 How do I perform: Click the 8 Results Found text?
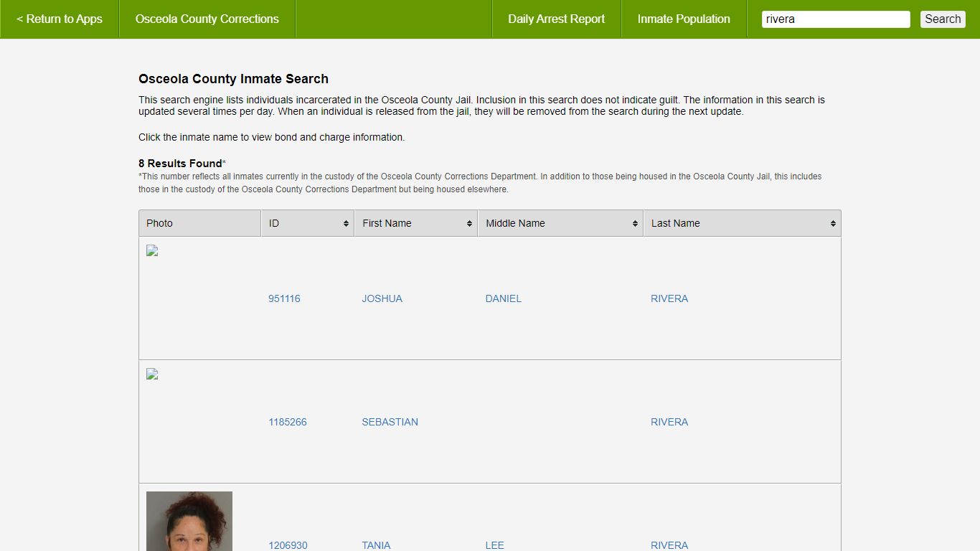180,164
